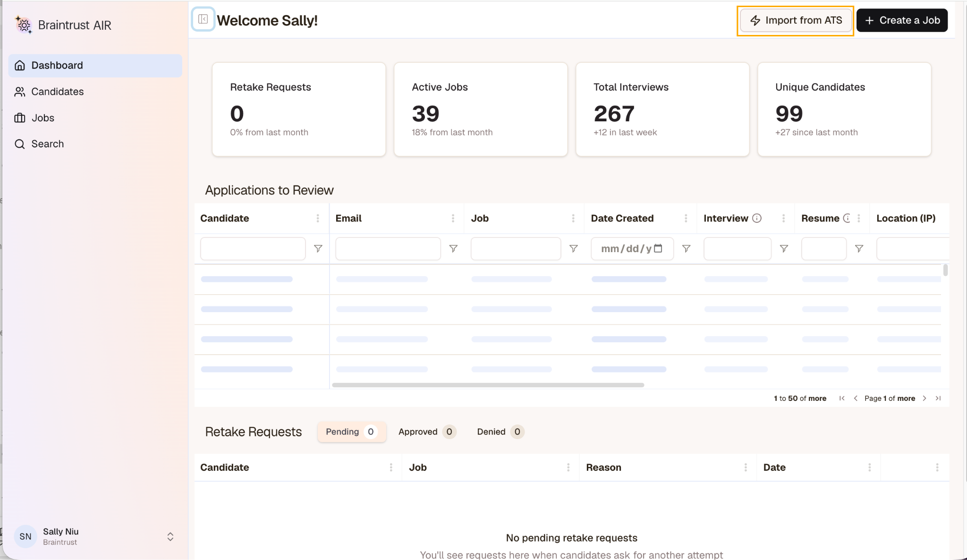Screen dimensions: 967x560
Task: Open the Interview column menu dots
Action: [783, 218]
